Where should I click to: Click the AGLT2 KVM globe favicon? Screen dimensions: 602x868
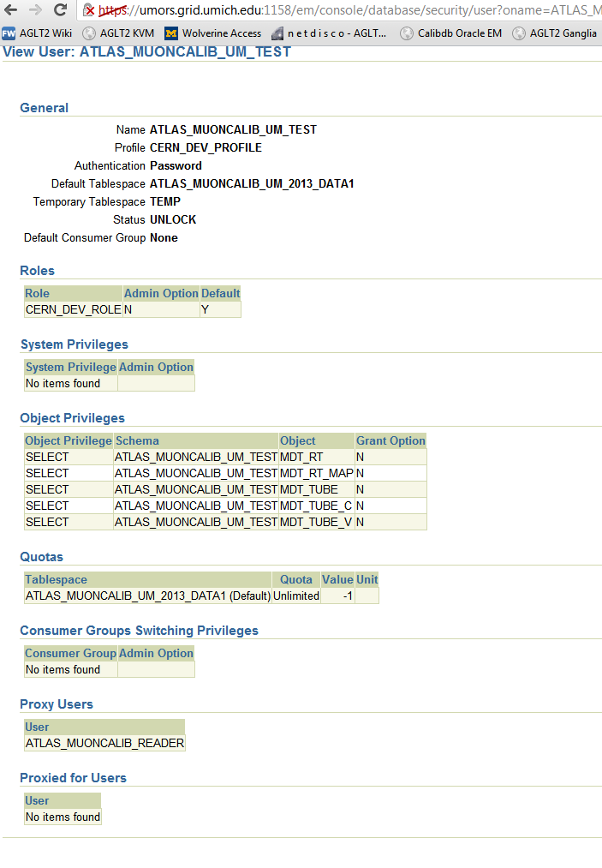pos(88,33)
